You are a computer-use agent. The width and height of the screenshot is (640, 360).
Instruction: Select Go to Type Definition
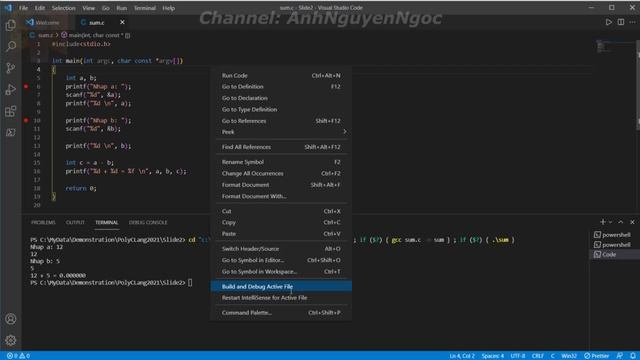coord(281,109)
